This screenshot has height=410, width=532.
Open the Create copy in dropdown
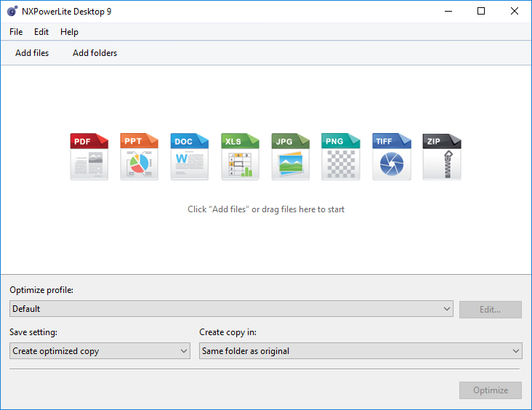[x=360, y=351]
